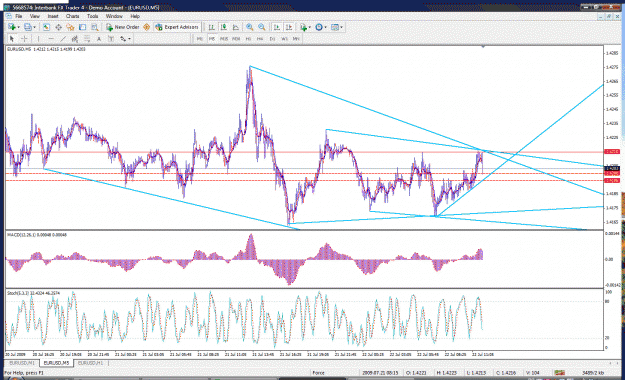Select the Horizontal Line drawing tool
This screenshot has width=625, height=380.
[x=51, y=39]
